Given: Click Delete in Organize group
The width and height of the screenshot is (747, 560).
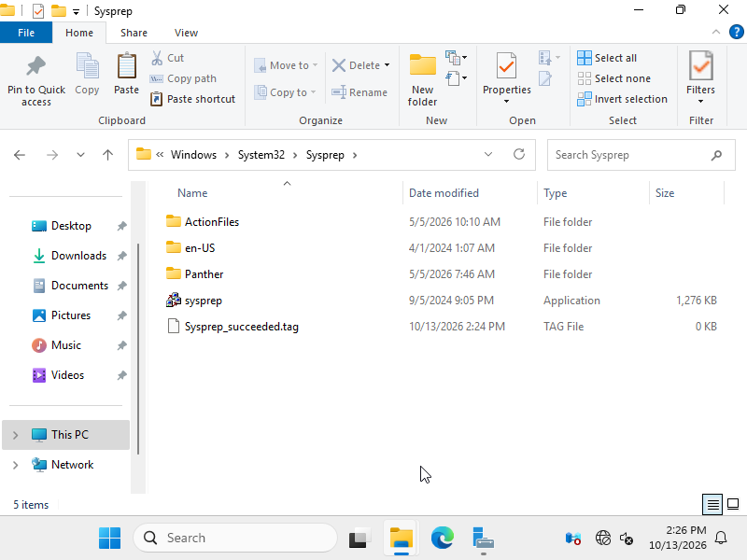Looking at the screenshot, I should coord(357,65).
